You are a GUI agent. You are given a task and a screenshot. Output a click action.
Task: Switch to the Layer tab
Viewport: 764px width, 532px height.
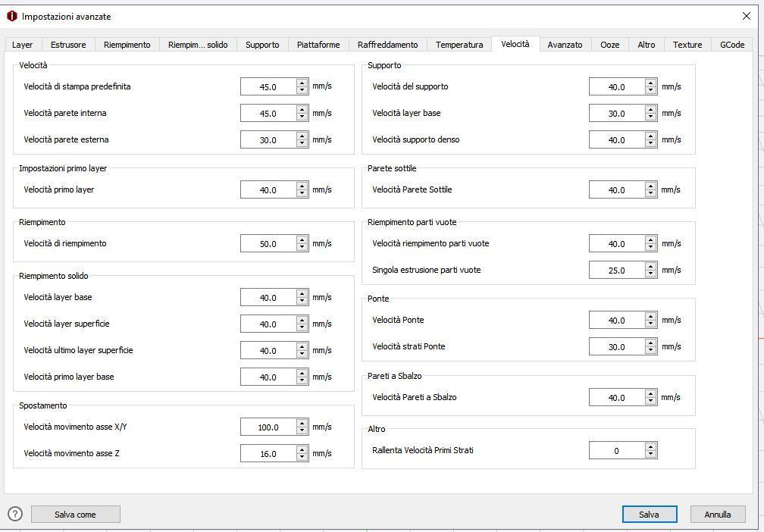coord(23,45)
